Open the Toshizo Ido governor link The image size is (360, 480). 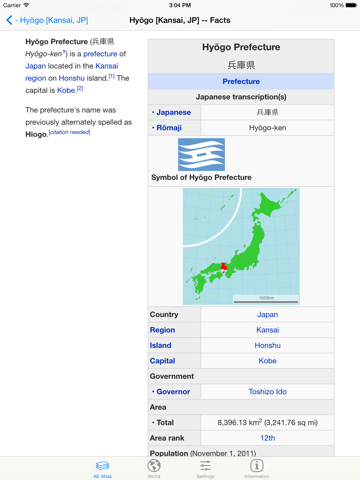(267, 392)
